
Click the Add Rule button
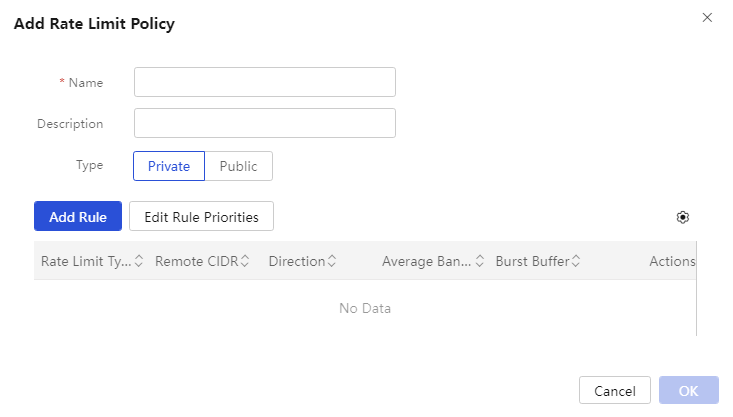point(78,216)
